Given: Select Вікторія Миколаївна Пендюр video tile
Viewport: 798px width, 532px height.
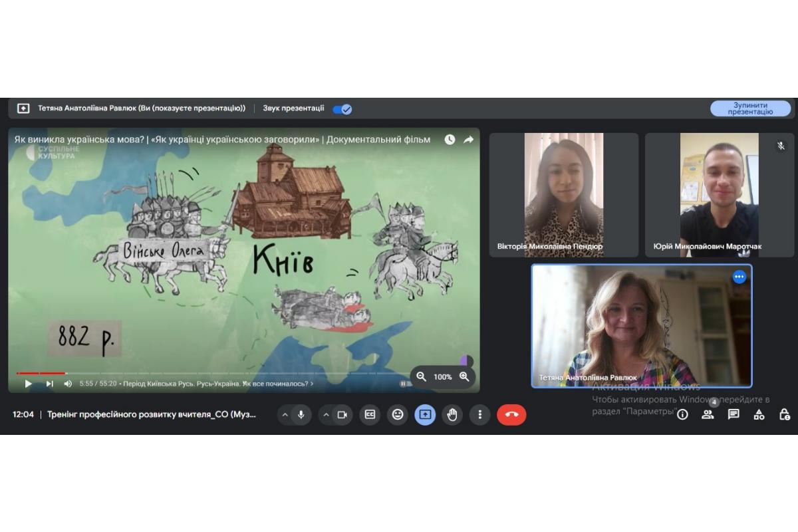Looking at the screenshot, I should pos(564,195).
